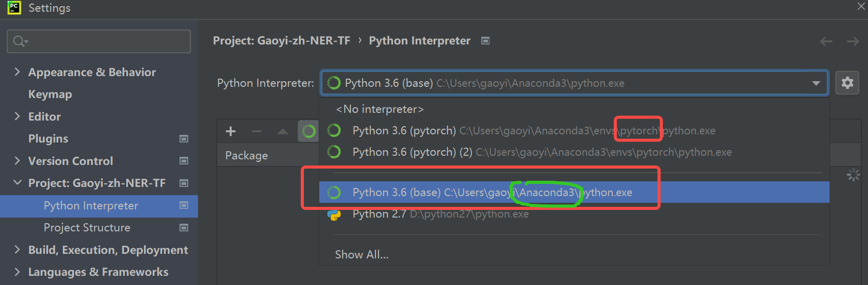Click icon in sidebar Python Interpreter row

coord(184,205)
